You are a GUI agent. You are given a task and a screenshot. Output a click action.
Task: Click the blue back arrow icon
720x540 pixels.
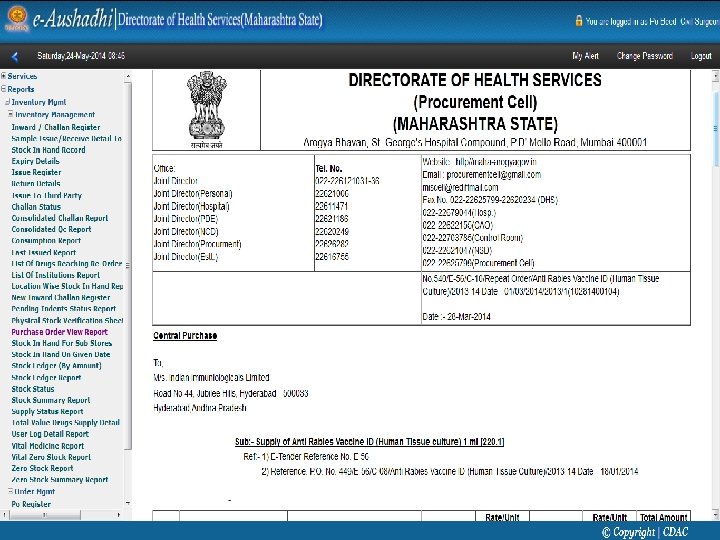[15, 56]
